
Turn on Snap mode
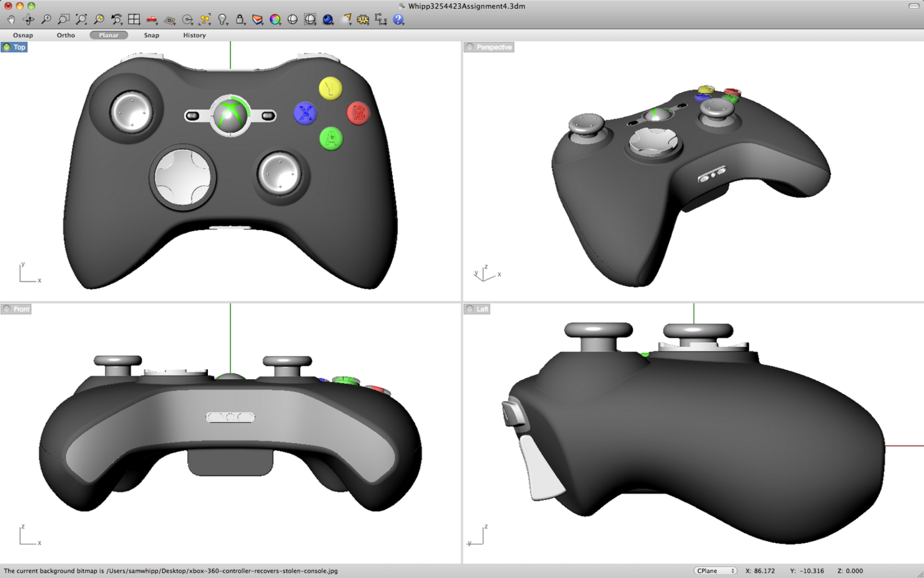click(151, 35)
